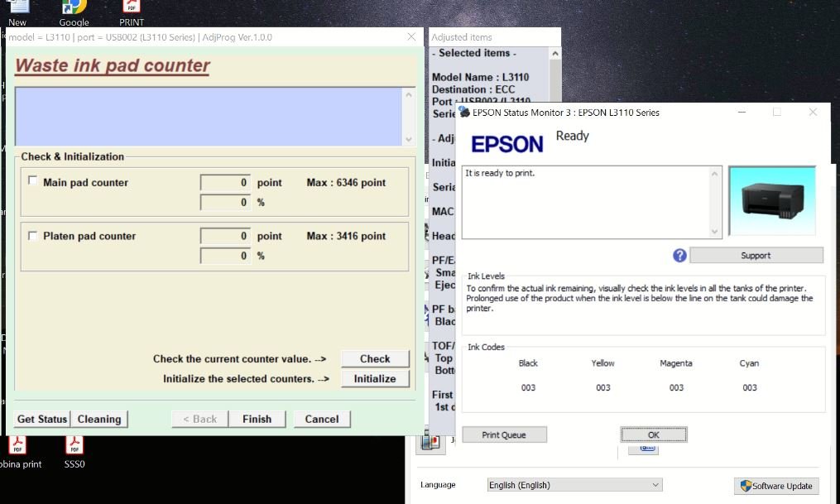Open Support in EPSON Status Monitor
The image size is (840, 504).
pos(756,256)
